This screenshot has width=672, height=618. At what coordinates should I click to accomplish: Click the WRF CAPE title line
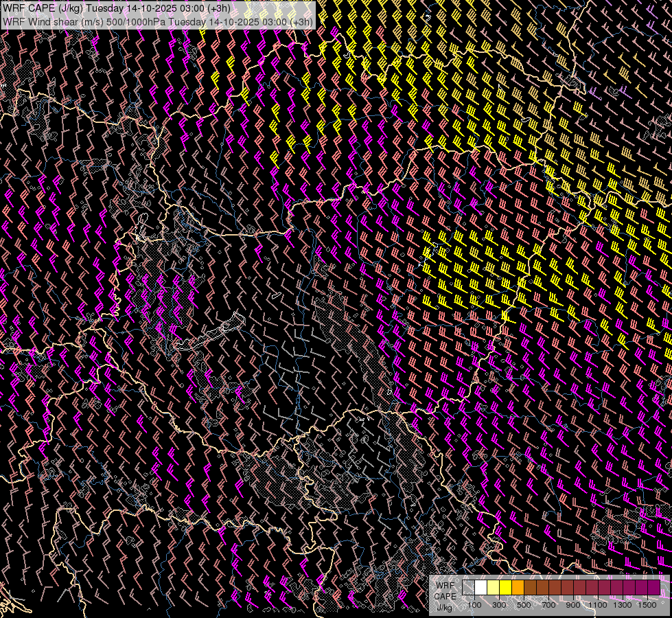click(x=116, y=8)
